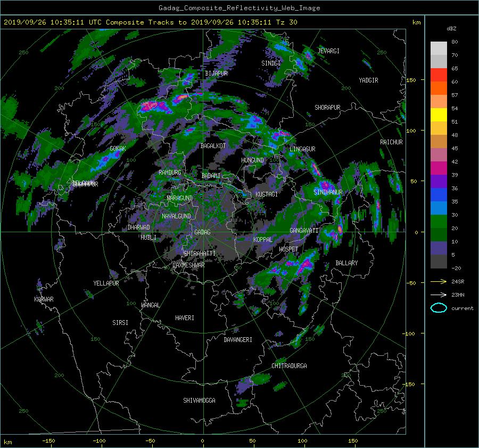This screenshot has height=448, width=479.
Task: Click the 'Tz 30' threshold text in the header
Action: click(286, 22)
